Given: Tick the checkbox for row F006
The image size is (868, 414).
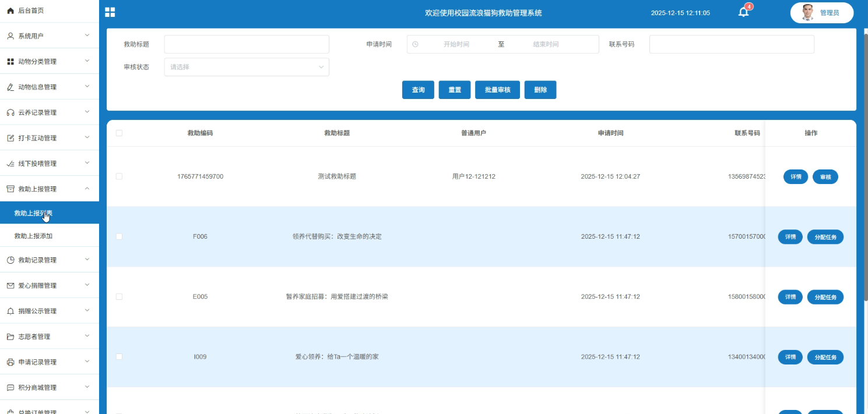Looking at the screenshot, I should click(119, 236).
